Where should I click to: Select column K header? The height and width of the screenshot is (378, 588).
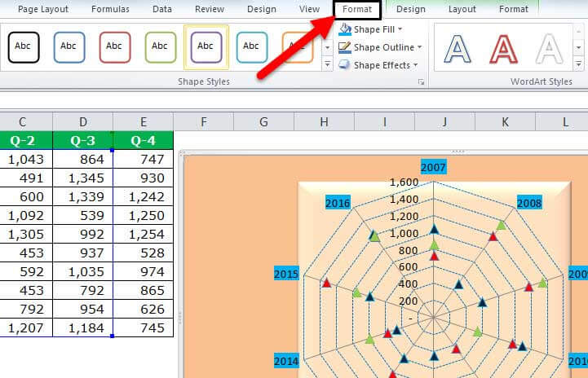[505, 121]
